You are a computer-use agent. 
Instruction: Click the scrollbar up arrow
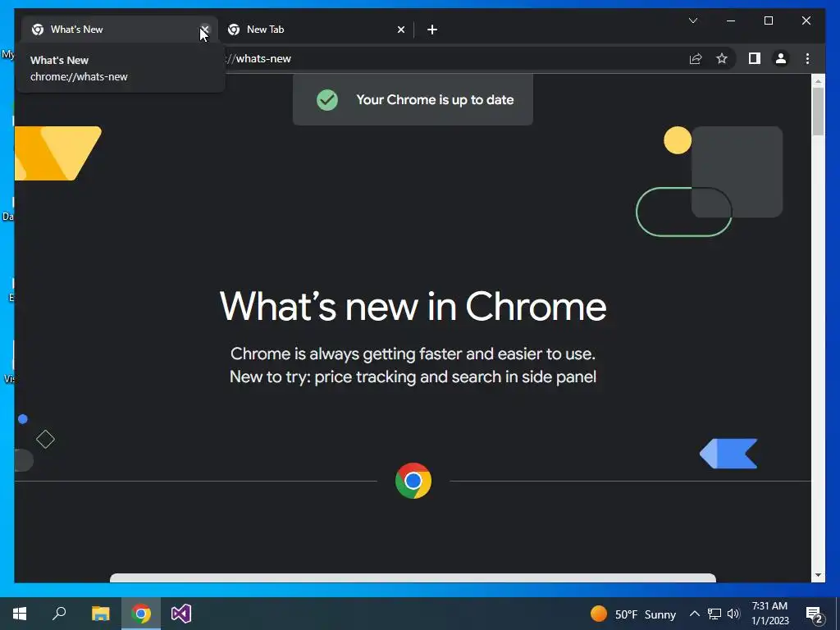tap(818, 81)
